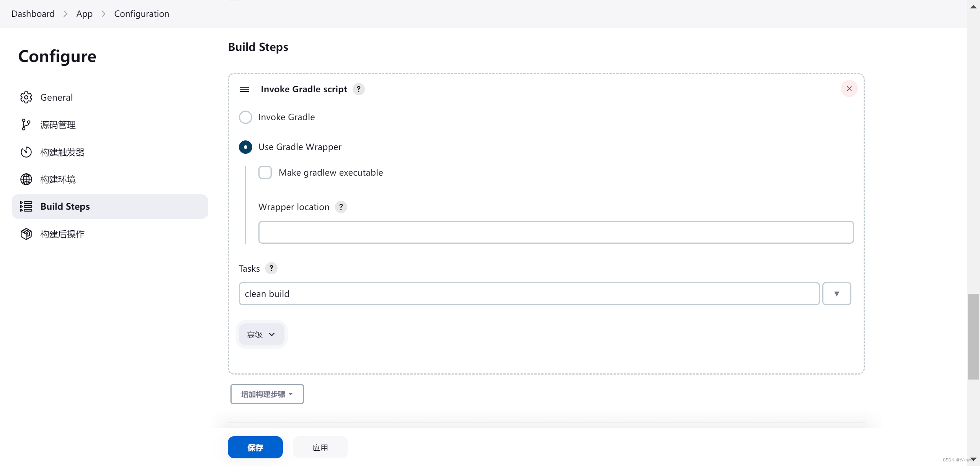Open the Wrapper location help icon

coord(341,207)
